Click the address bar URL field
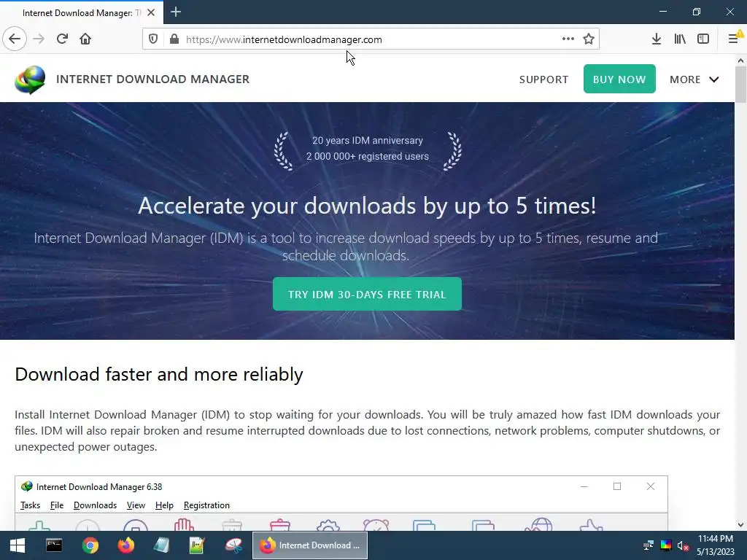 371,39
